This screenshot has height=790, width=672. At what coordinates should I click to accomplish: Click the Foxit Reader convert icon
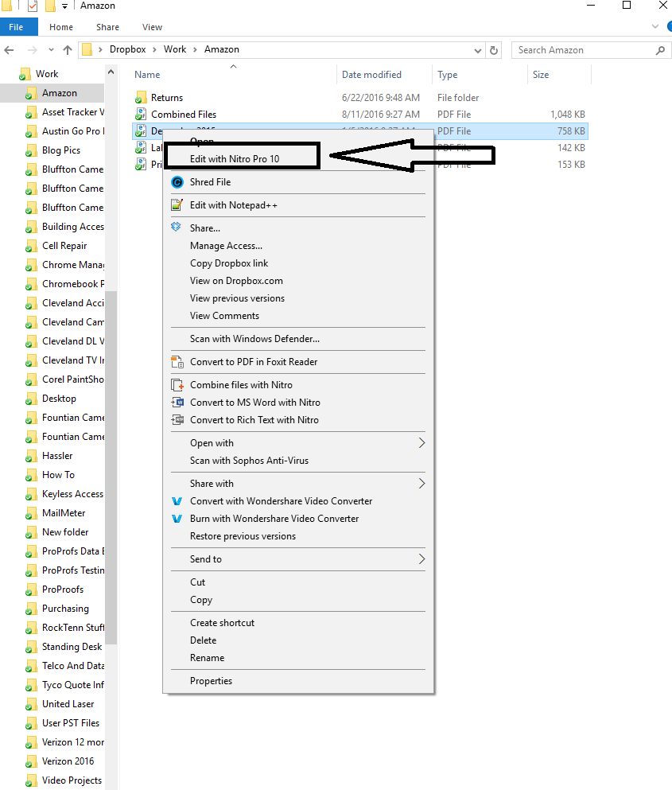pyautogui.click(x=177, y=362)
